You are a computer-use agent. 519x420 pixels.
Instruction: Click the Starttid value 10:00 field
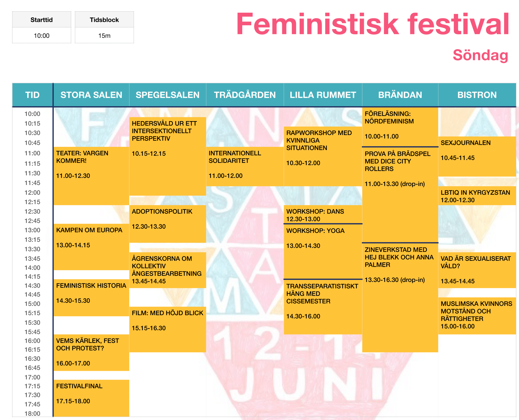(x=42, y=36)
